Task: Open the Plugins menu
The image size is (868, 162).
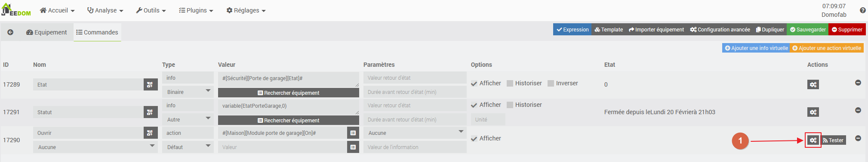Action: coord(196,10)
